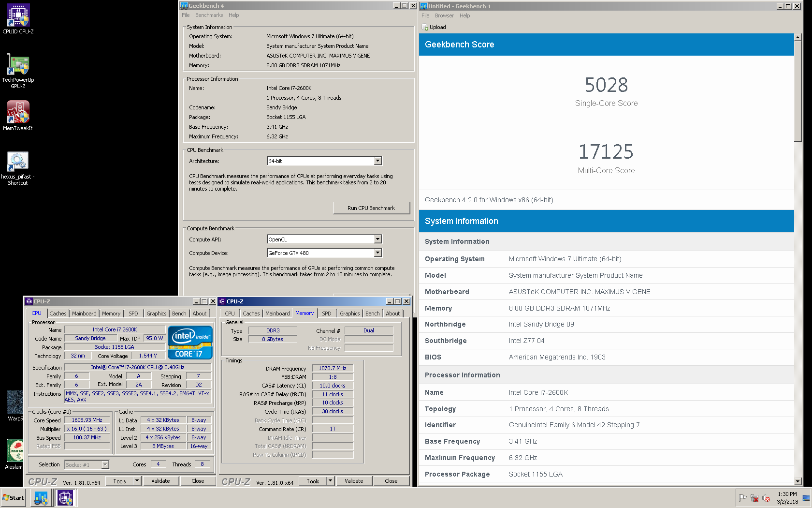
Task: Click the network tray icon with red X
Action: coord(754,498)
